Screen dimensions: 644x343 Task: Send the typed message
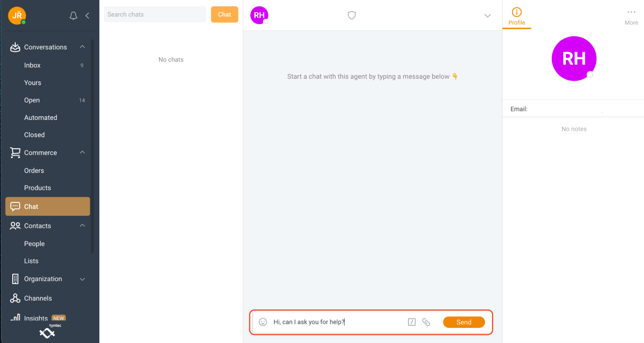[464, 322]
